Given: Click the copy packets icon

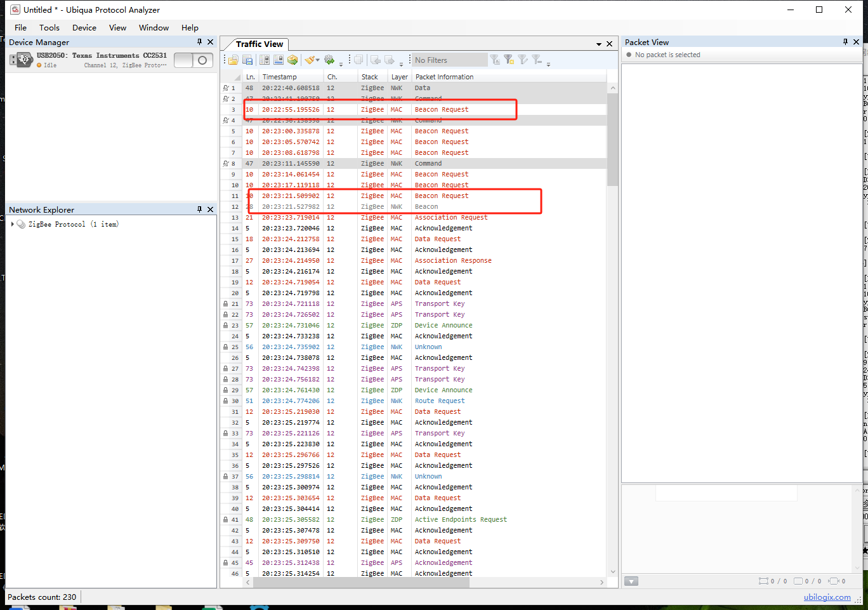Looking at the screenshot, I should (x=358, y=60).
